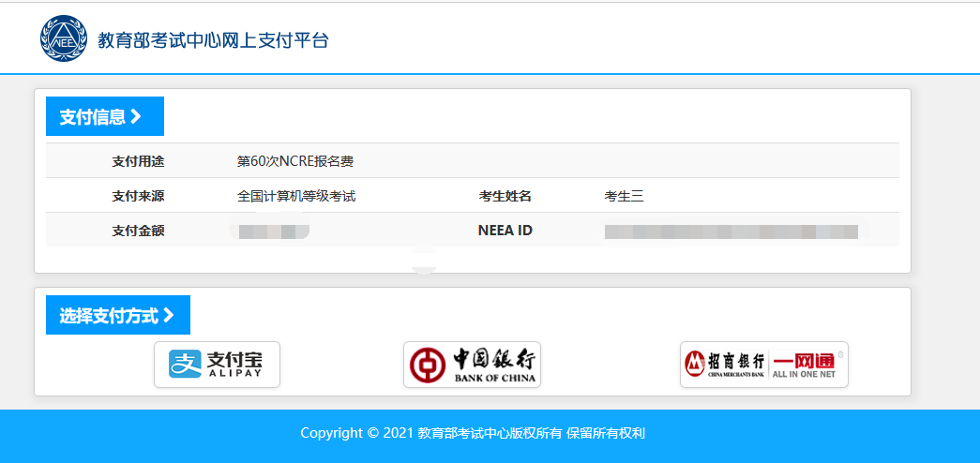The height and width of the screenshot is (463, 980).
Task: Click the 支付金额 row label
Action: pos(138,231)
